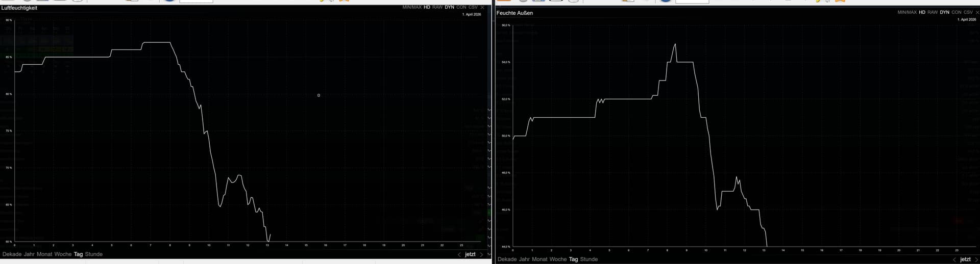Select Stunde range in Feuchte Außen chart

(x=589, y=259)
